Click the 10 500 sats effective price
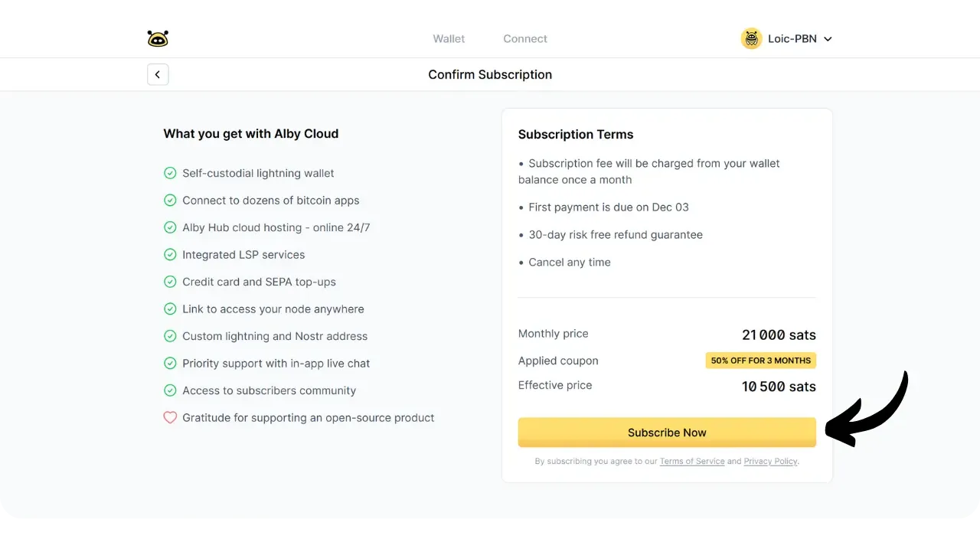Screen dimensions: 980x542 pyautogui.click(x=779, y=387)
